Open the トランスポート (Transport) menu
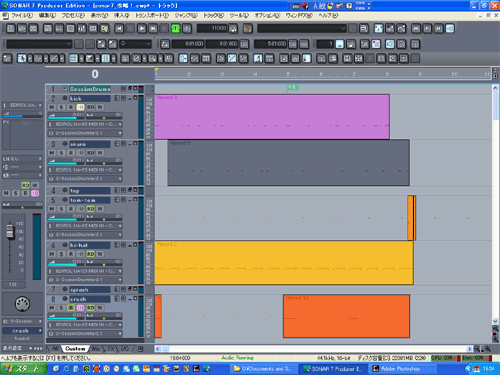500x375 pixels. pos(152,16)
